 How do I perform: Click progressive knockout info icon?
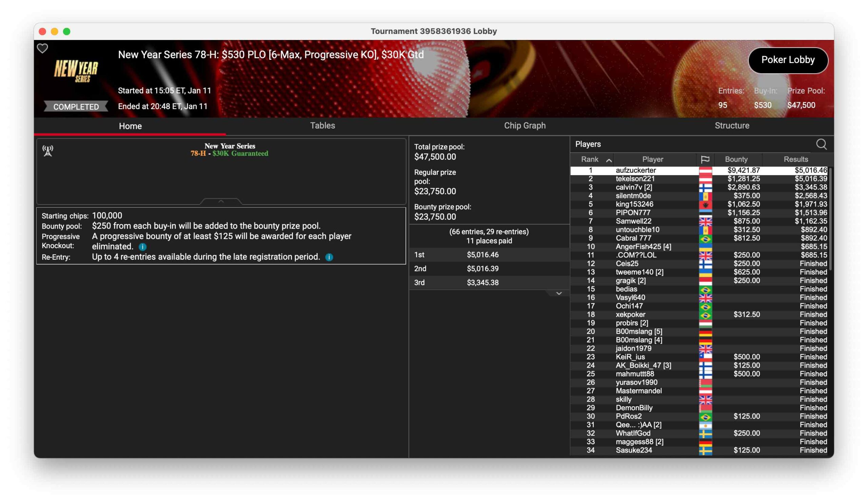(x=143, y=247)
